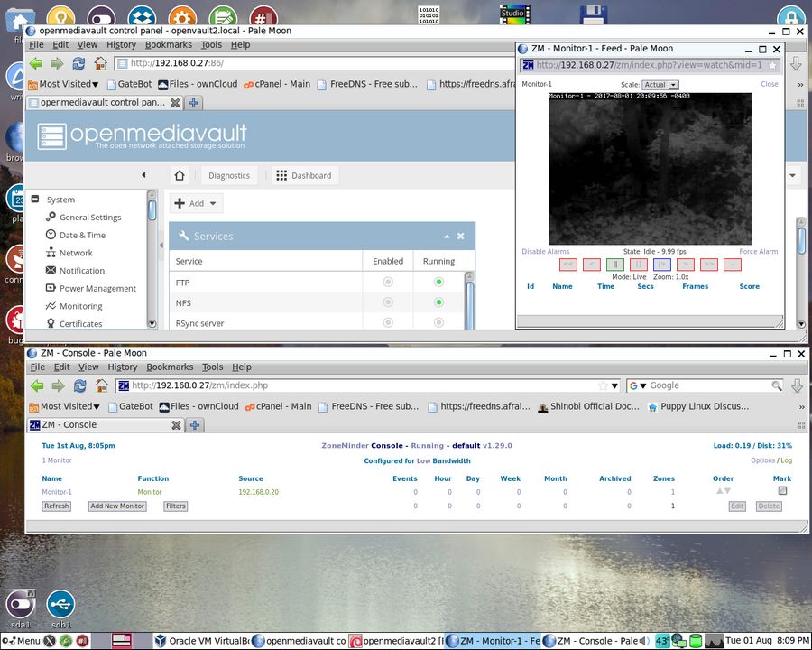The image size is (812, 650).
Task: Open Date & Time settings
Action: point(82,235)
